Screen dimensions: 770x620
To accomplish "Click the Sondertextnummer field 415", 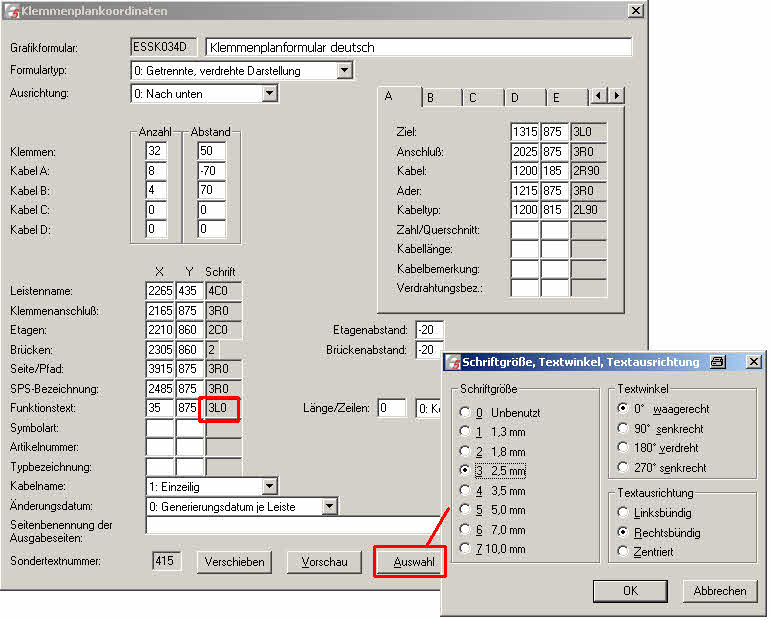I will [x=166, y=561].
